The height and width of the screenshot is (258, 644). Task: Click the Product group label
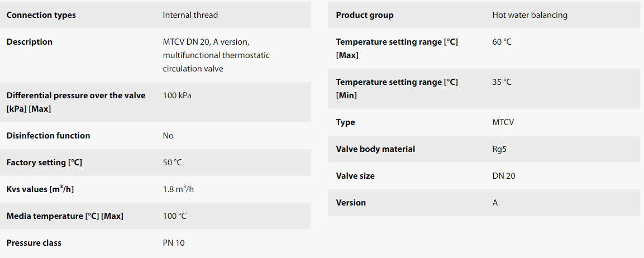pos(364,15)
